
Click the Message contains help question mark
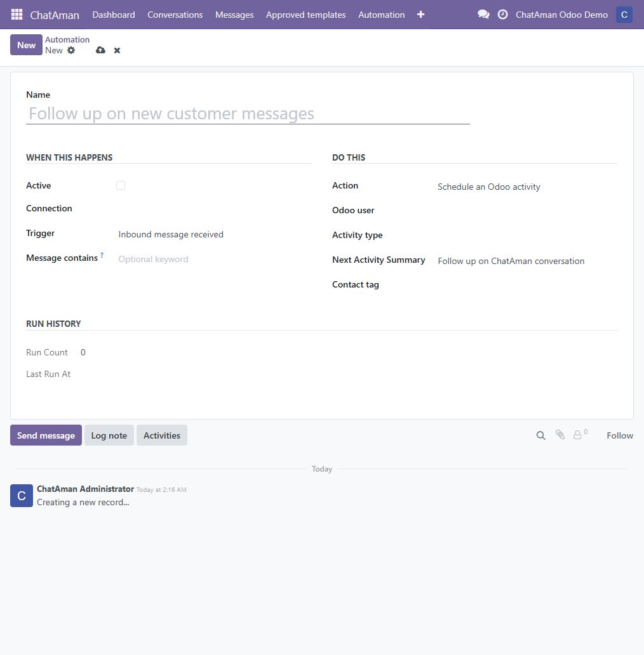pos(102,255)
